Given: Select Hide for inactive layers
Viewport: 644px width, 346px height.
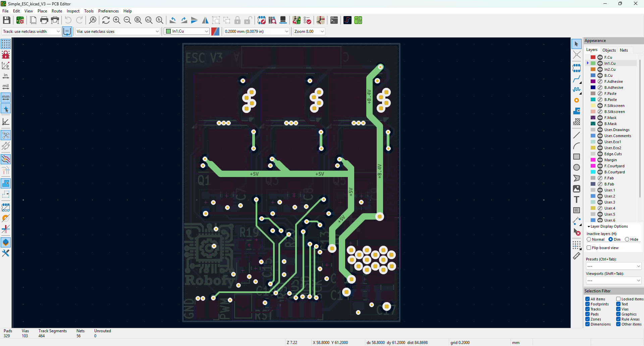Looking at the screenshot, I should coord(627,239).
